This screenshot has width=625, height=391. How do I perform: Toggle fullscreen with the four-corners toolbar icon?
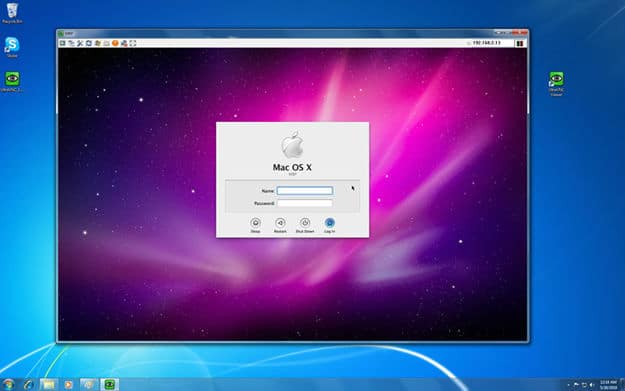[133, 43]
